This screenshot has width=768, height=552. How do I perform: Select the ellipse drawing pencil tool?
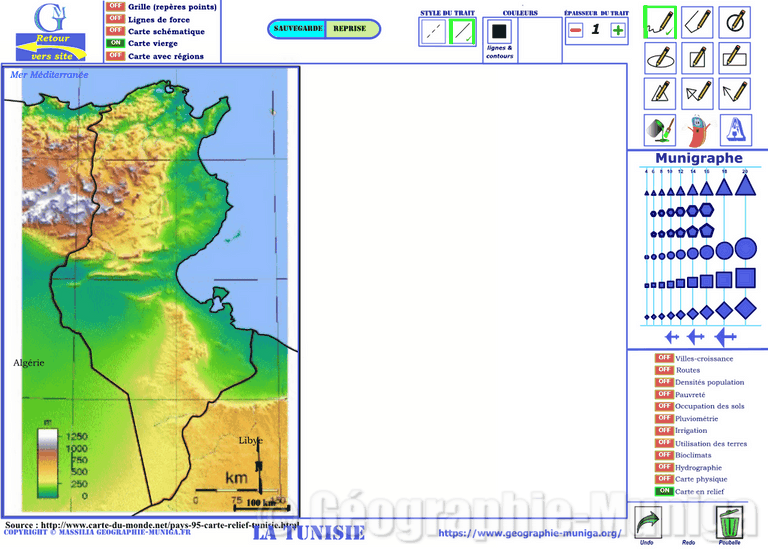point(660,58)
